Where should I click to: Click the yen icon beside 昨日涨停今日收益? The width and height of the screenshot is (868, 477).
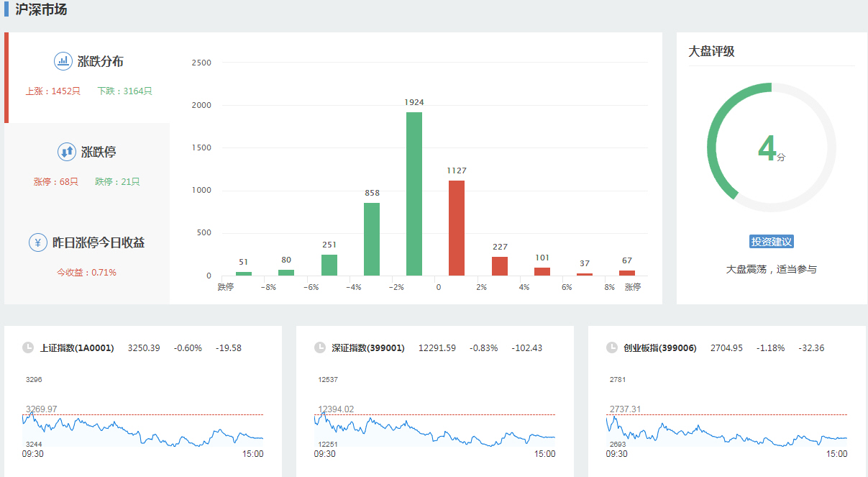point(38,242)
